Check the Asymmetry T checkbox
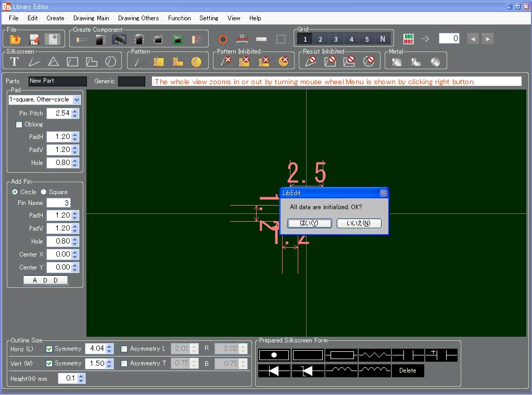 (x=124, y=363)
